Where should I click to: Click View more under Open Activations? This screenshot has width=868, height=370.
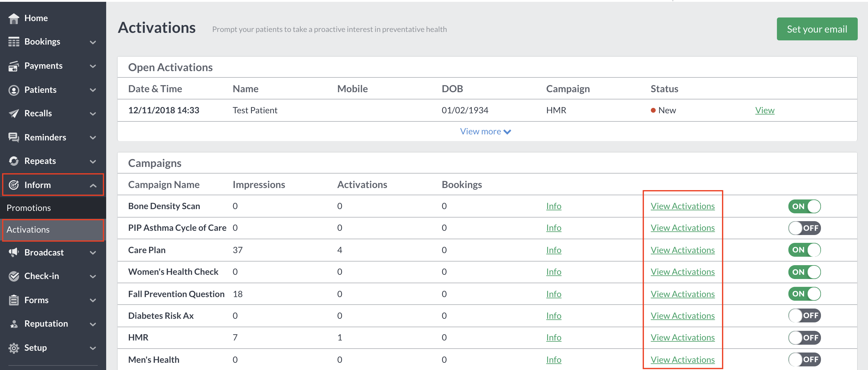point(486,131)
